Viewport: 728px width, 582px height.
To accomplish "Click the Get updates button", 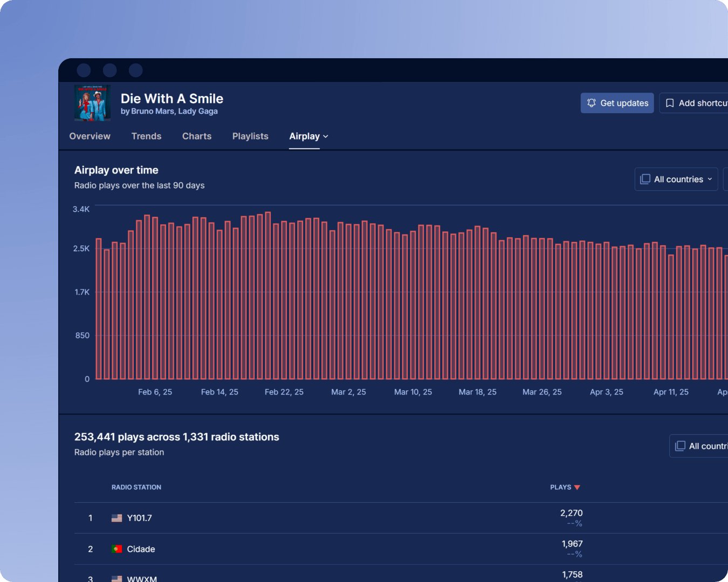I will coord(617,103).
